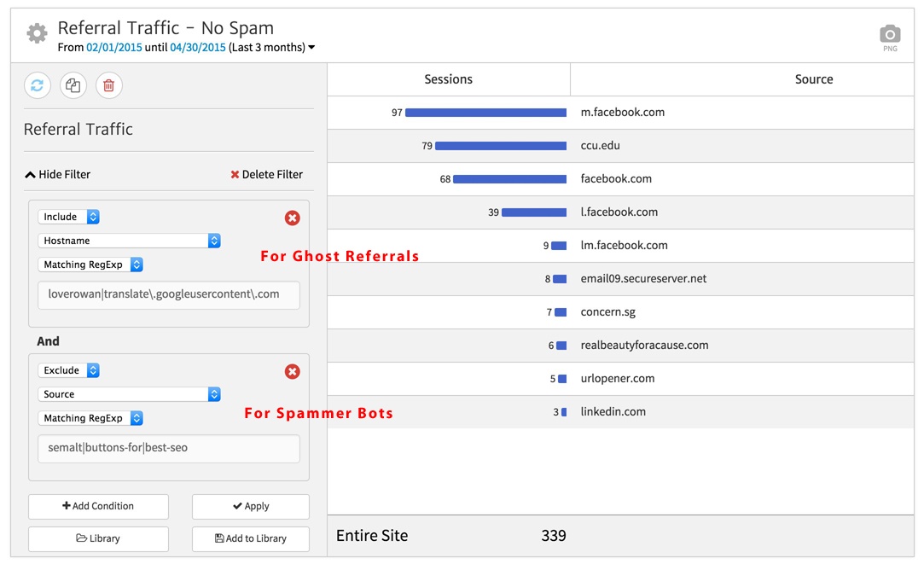The height and width of the screenshot is (564, 924).
Task: Delete widget using trash icon
Action: [109, 85]
